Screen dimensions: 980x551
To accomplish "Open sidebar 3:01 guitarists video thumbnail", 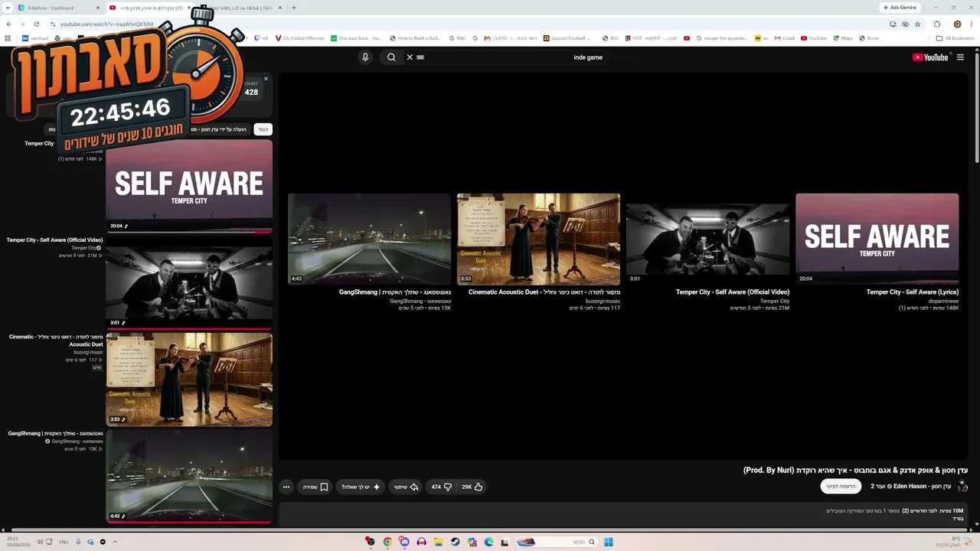I will [x=189, y=282].
